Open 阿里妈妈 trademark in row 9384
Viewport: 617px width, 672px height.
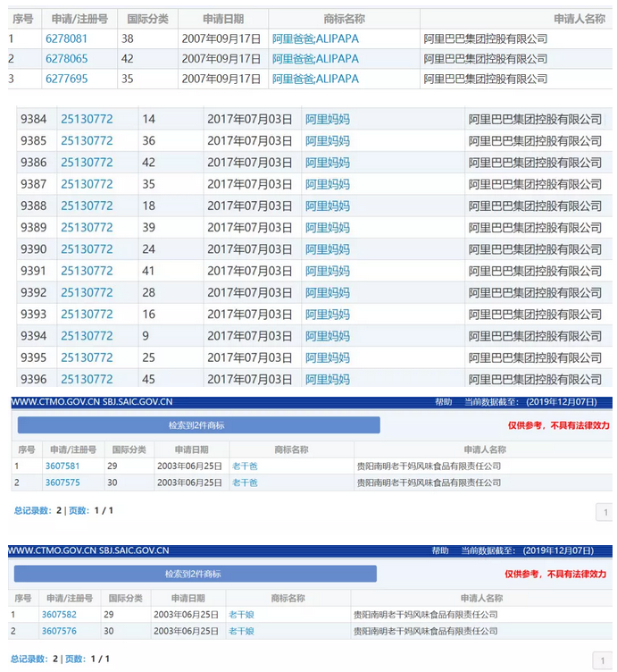click(x=328, y=119)
